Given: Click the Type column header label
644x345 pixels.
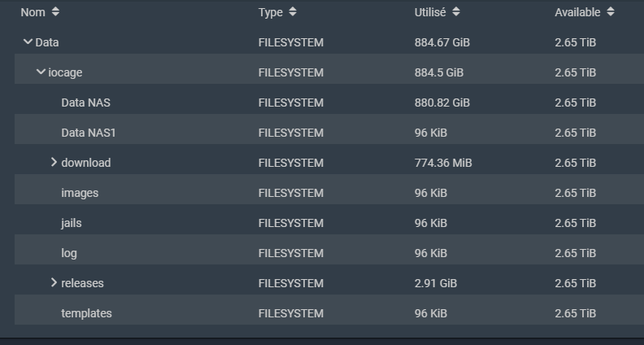Looking at the screenshot, I should pos(271,13).
